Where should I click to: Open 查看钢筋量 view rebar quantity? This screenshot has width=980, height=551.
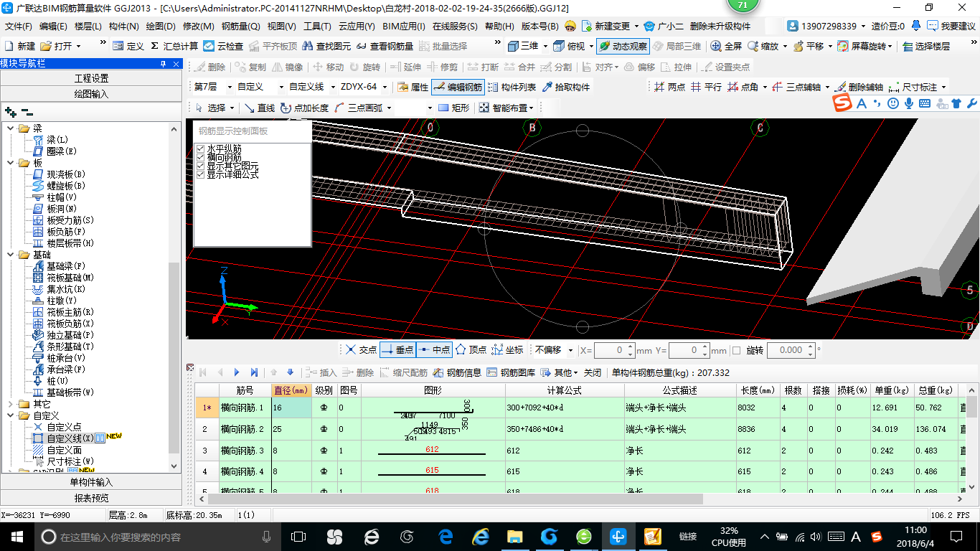pos(385,46)
